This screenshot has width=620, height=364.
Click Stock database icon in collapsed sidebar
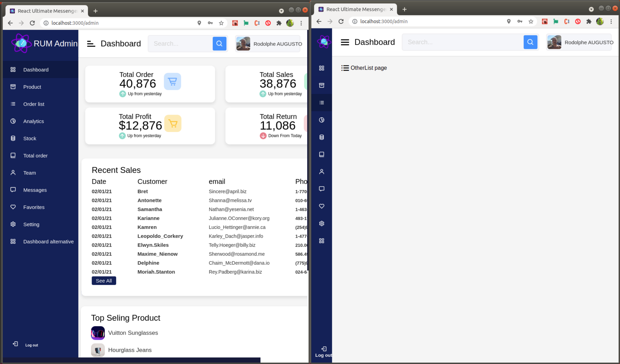(x=321, y=137)
